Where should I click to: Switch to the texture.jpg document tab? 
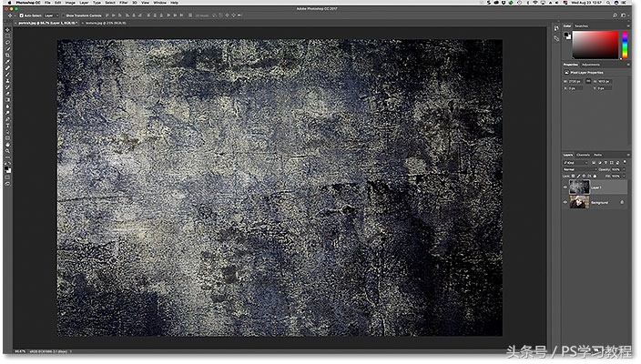[x=105, y=23]
